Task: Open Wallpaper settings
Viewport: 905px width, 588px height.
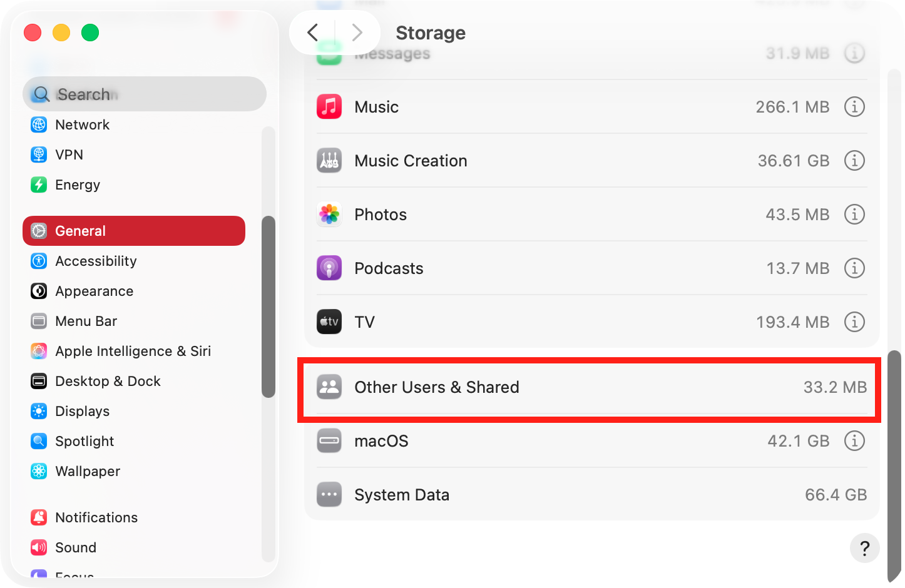Action: [87, 471]
